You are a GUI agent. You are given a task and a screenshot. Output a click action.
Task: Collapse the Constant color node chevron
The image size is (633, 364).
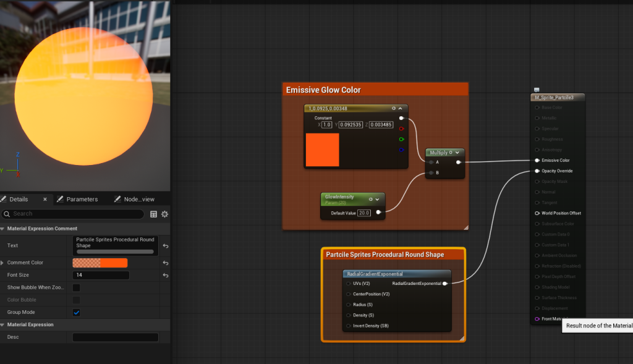click(401, 108)
